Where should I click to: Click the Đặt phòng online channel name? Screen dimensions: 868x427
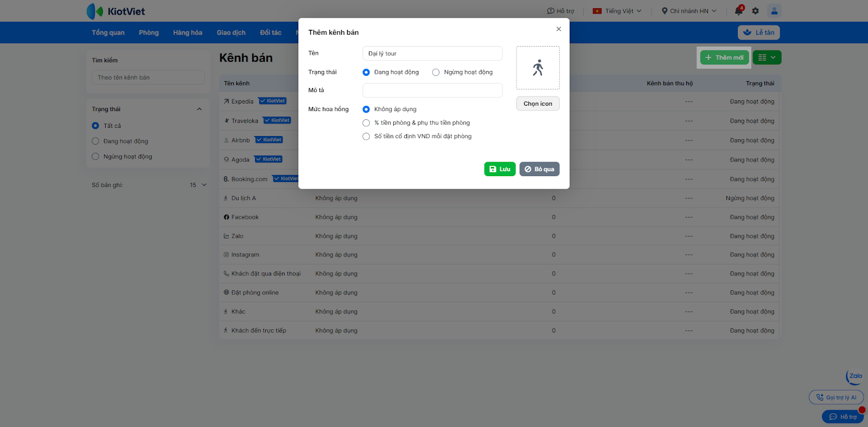(x=255, y=293)
